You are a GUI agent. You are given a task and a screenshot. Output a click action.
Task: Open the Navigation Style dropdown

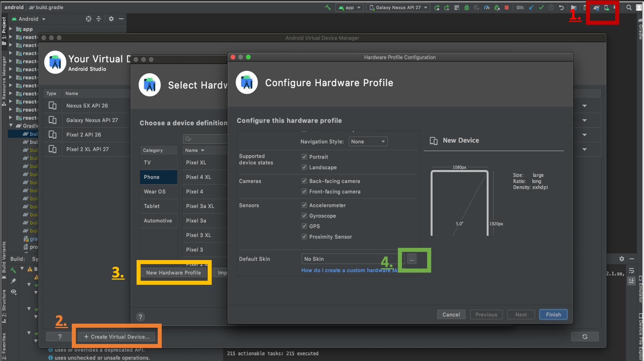click(368, 142)
